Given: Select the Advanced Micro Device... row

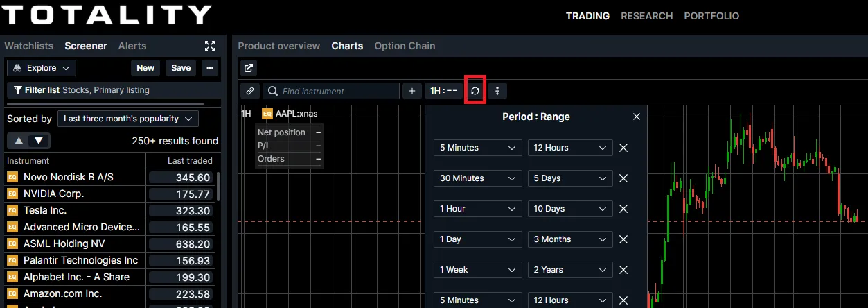Looking at the screenshot, I should [x=109, y=227].
